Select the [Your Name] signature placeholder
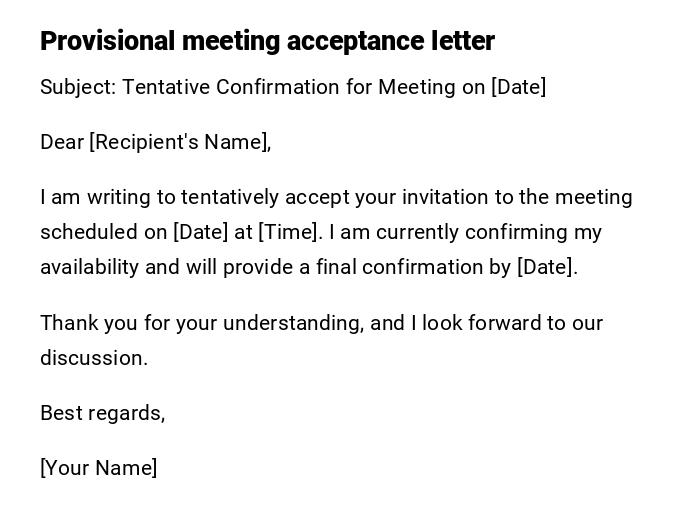700x530 pixels. pos(98,468)
